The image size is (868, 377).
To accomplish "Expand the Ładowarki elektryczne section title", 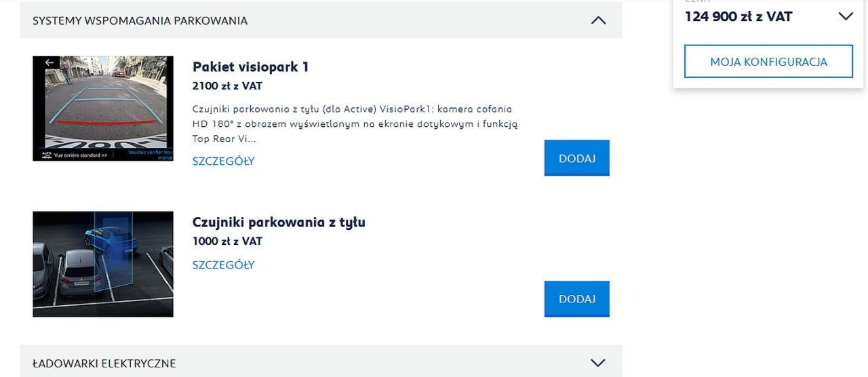I will [x=104, y=363].
